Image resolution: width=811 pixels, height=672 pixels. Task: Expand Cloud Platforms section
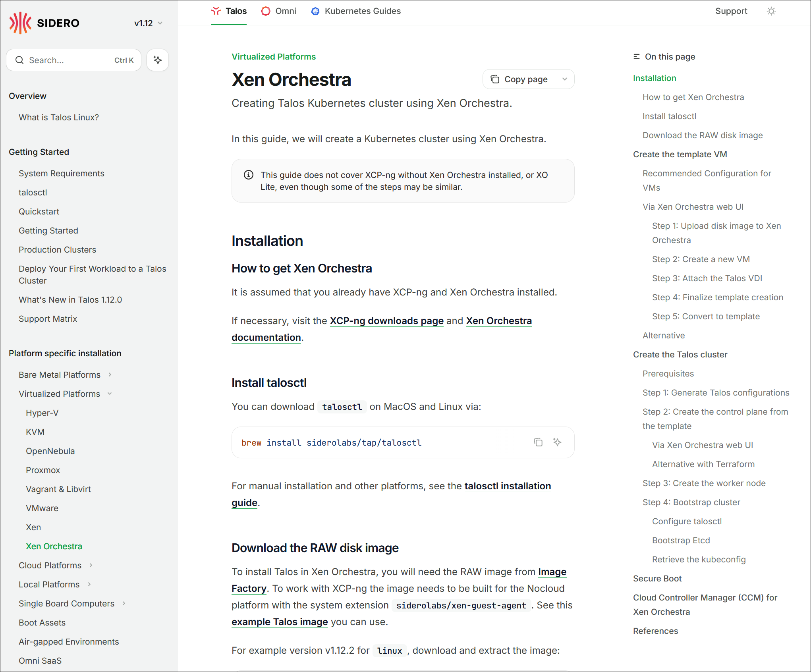[x=91, y=565]
